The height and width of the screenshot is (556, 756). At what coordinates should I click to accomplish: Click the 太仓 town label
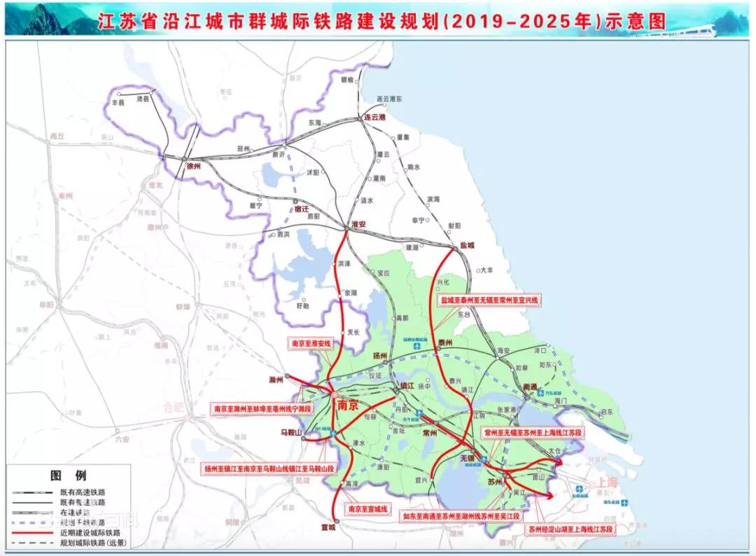click(x=554, y=452)
